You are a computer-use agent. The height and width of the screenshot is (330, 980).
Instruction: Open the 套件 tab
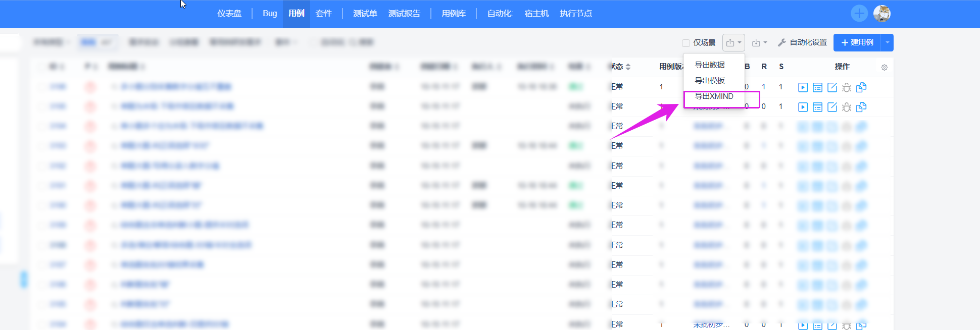pos(324,14)
